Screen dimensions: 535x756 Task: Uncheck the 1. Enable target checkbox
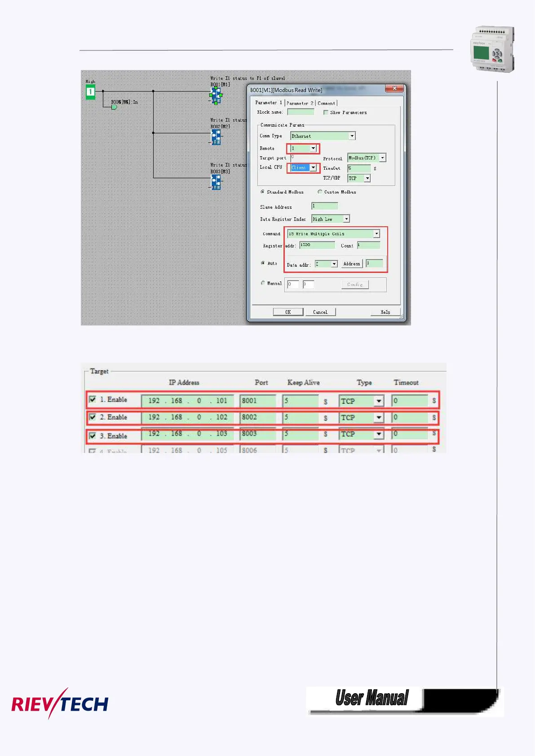[x=93, y=399]
